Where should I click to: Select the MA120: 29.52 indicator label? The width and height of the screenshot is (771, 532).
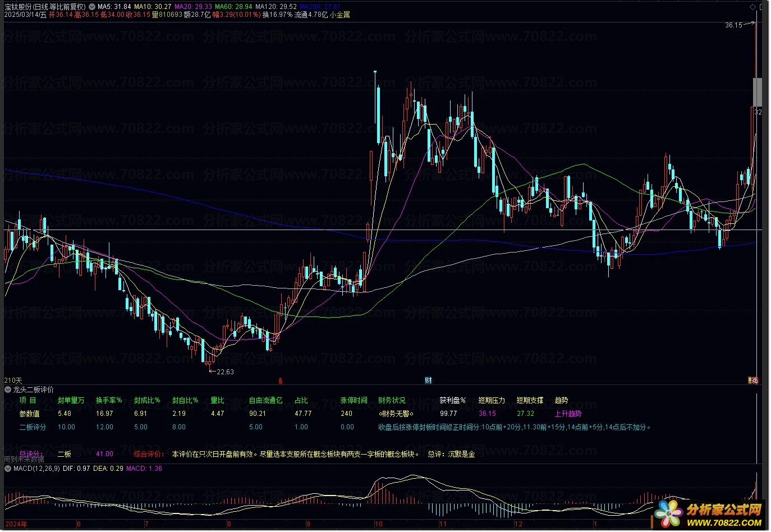(x=276, y=7)
